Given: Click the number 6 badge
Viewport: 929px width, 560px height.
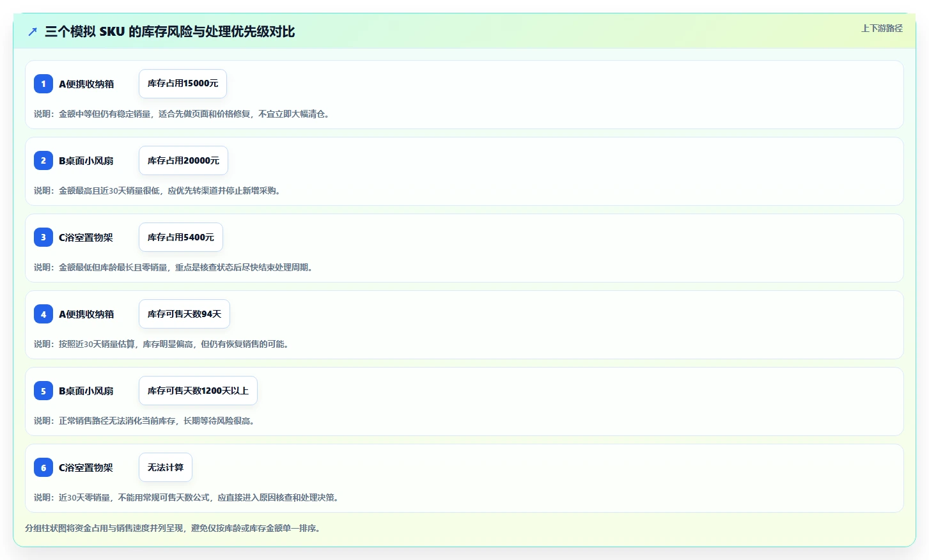Looking at the screenshot, I should point(43,467).
